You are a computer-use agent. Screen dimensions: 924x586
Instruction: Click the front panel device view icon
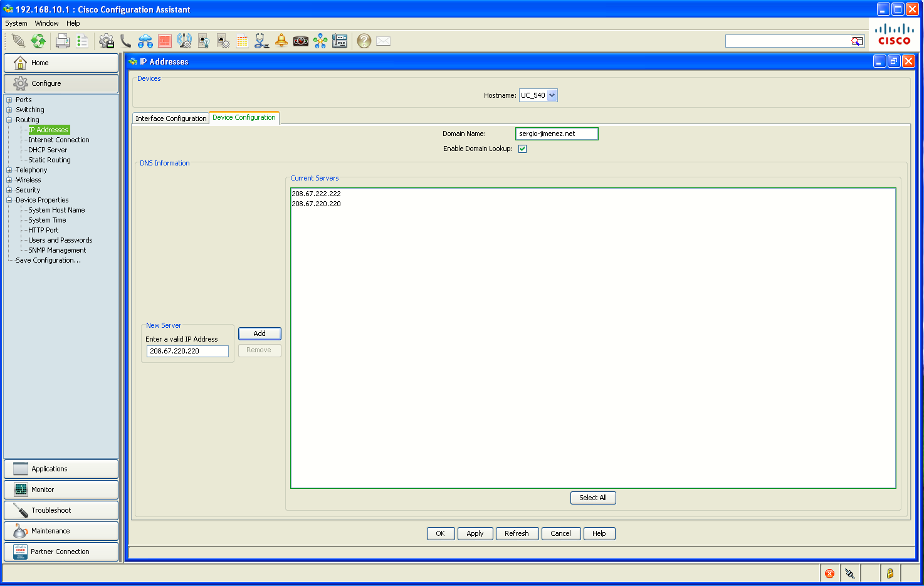click(340, 41)
